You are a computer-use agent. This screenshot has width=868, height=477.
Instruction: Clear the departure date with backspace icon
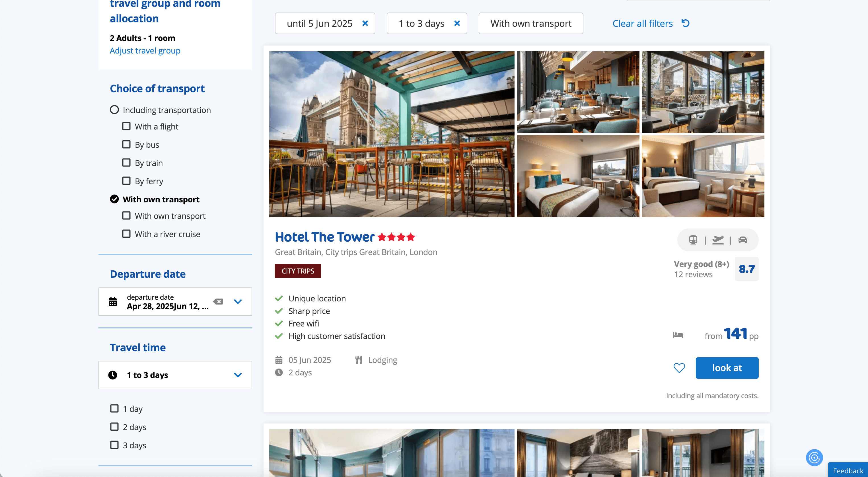pos(218,301)
